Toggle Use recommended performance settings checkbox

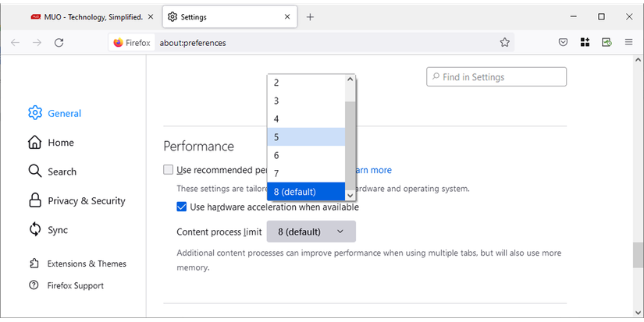(x=168, y=170)
